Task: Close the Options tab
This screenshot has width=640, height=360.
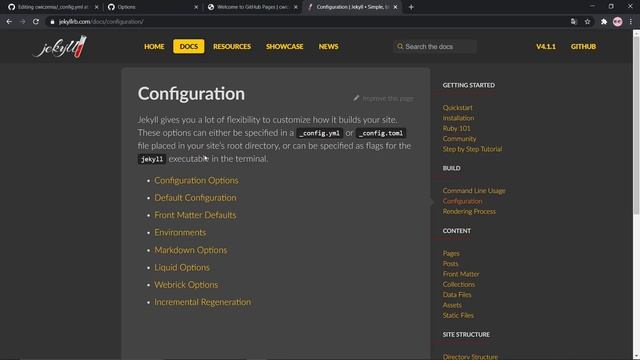Action: pyautogui.click(x=196, y=7)
